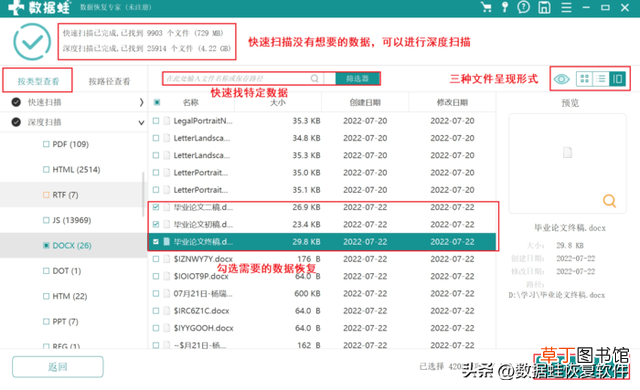640x390 pixels.
Task: Click the file placeholder in preview pane
Action: [567, 153]
